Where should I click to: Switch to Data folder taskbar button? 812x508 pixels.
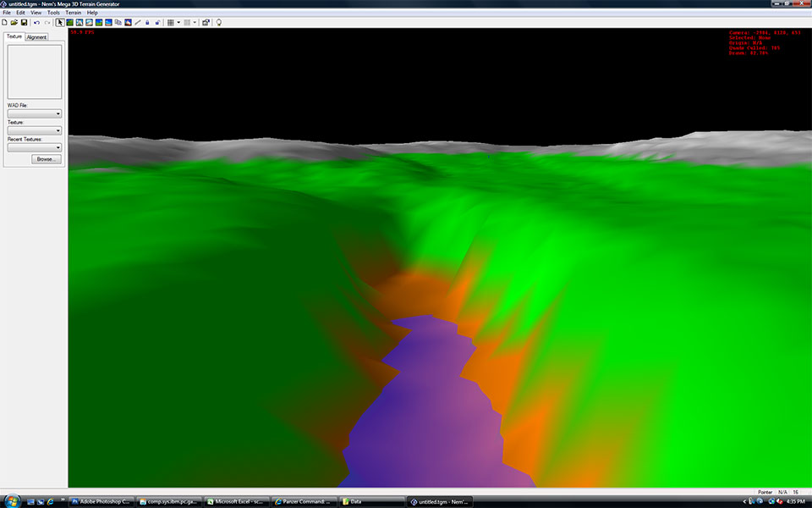[x=372, y=501]
